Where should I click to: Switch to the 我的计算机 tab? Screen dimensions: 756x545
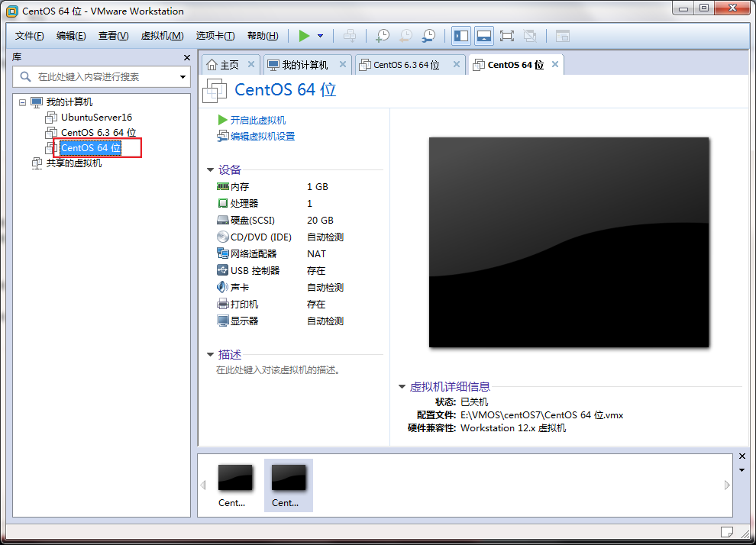pyautogui.click(x=304, y=65)
